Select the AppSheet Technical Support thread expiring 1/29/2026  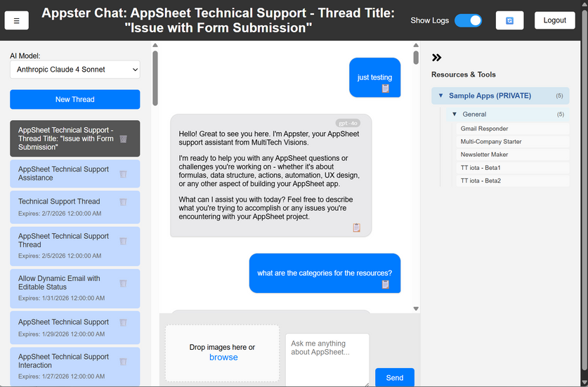[x=75, y=327]
